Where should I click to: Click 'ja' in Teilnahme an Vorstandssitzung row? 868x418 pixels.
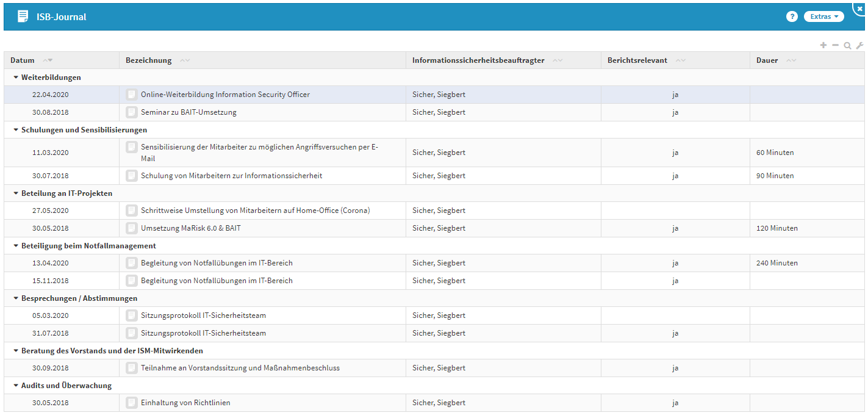[675, 368]
